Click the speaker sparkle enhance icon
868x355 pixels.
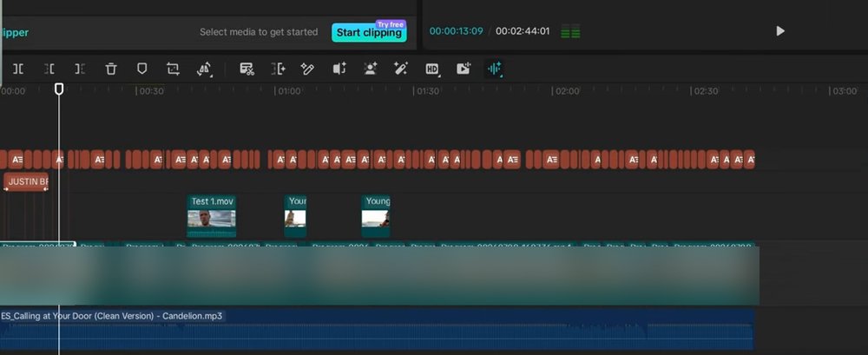pyautogui.click(x=339, y=69)
